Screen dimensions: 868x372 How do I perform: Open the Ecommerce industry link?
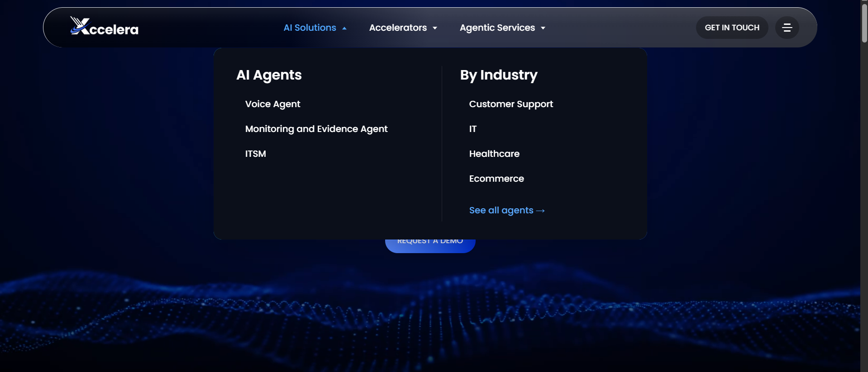click(x=496, y=179)
